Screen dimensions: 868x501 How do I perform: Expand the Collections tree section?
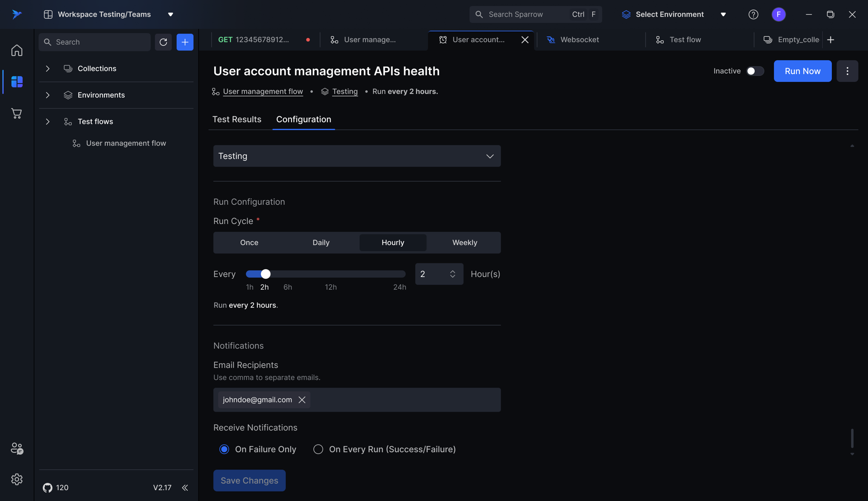coord(47,69)
